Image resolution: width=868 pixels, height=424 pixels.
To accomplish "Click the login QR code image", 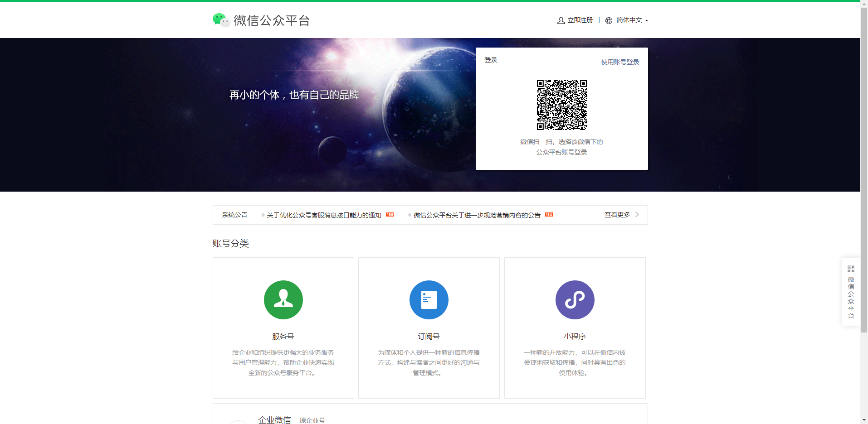I will pos(562,105).
